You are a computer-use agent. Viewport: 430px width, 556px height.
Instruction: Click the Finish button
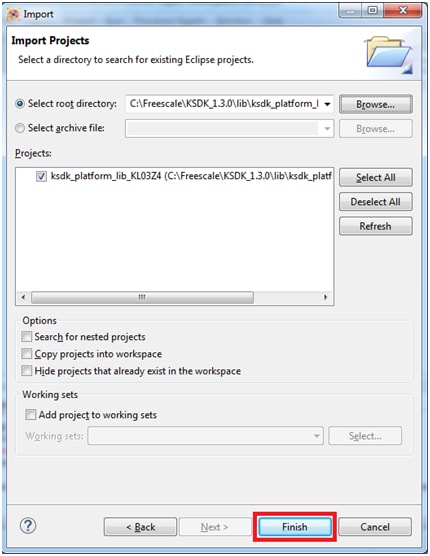(x=295, y=527)
